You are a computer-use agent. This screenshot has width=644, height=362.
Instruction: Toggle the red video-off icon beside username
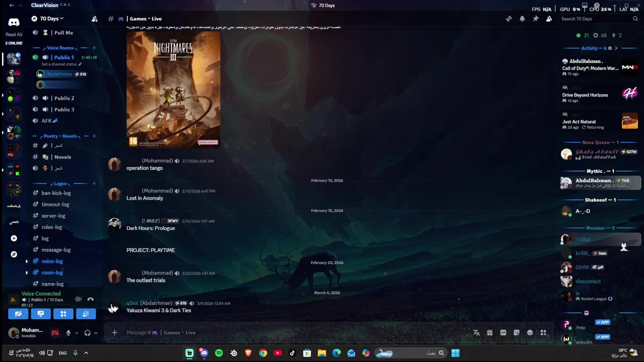tap(55, 333)
